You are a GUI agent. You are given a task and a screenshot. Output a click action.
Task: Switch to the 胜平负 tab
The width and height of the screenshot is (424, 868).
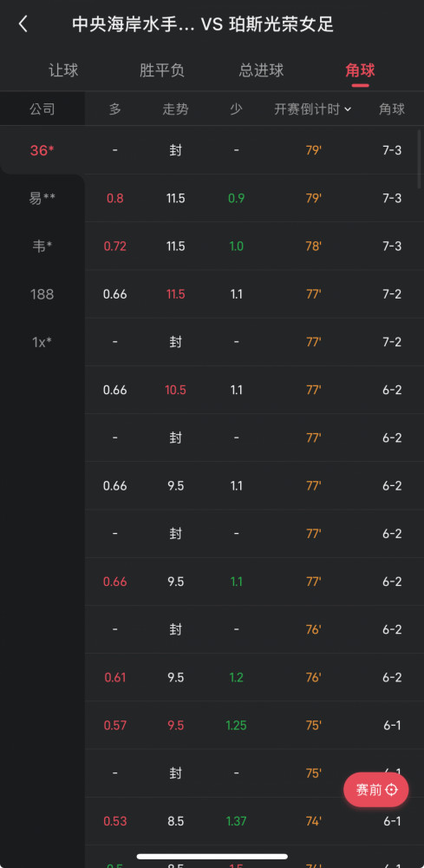pyautogui.click(x=162, y=70)
